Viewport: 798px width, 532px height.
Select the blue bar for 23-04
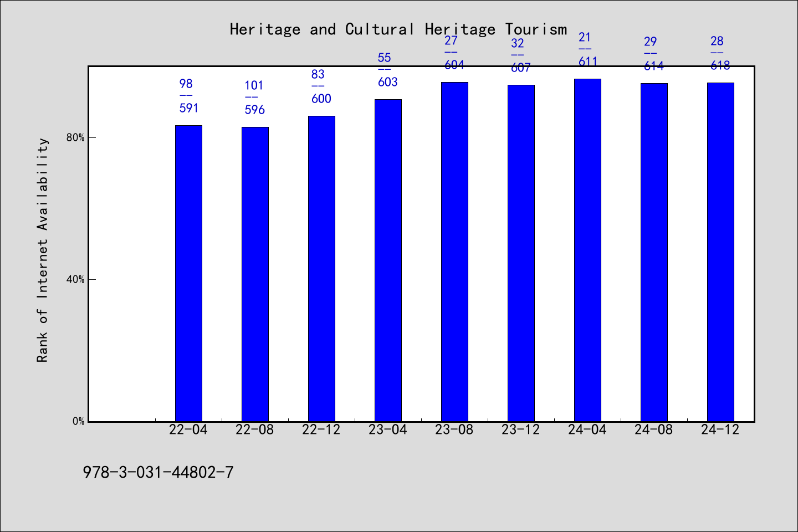click(x=388, y=260)
